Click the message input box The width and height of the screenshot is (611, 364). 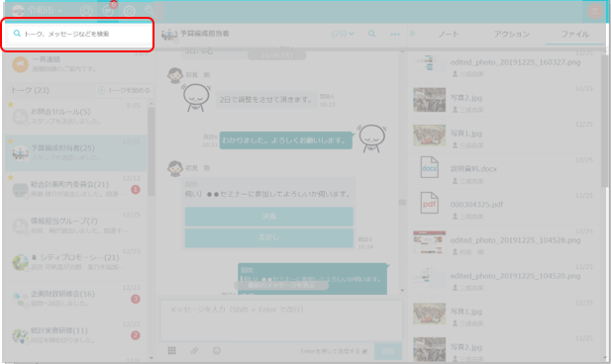[x=281, y=320]
